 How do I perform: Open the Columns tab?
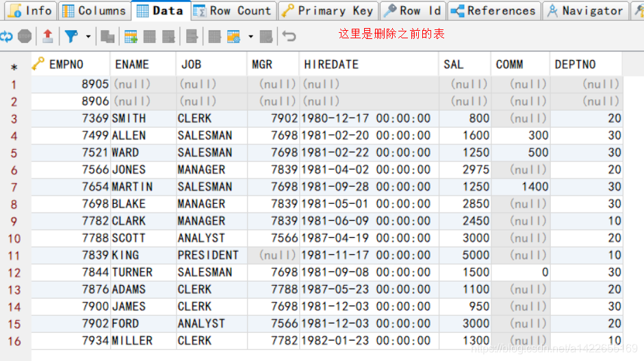pyautogui.click(x=94, y=11)
